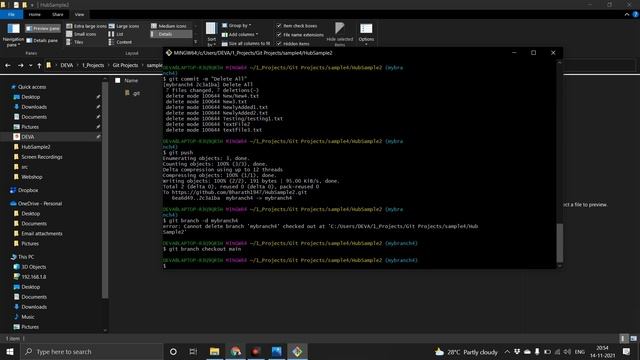The image size is (640, 360).
Task: Open File Explorer from the taskbar
Action: (214, 351)
